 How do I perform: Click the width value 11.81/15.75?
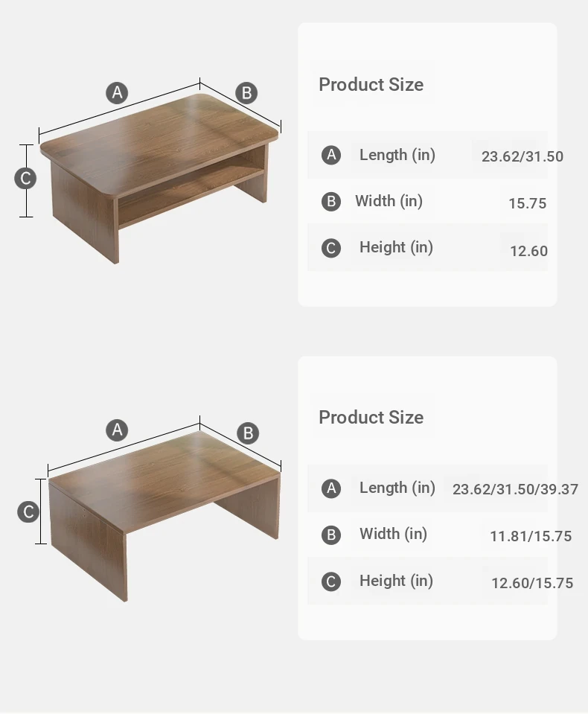pyautogui.click(x=531, y=536)
